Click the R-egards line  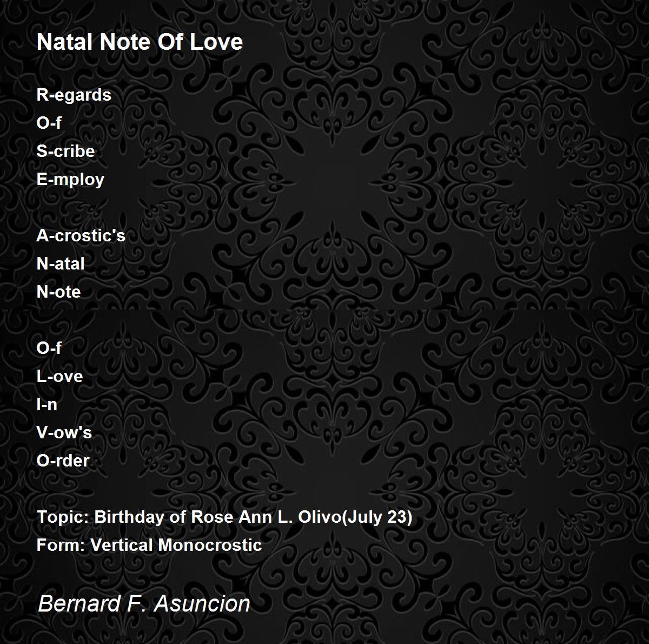(74, 95)
